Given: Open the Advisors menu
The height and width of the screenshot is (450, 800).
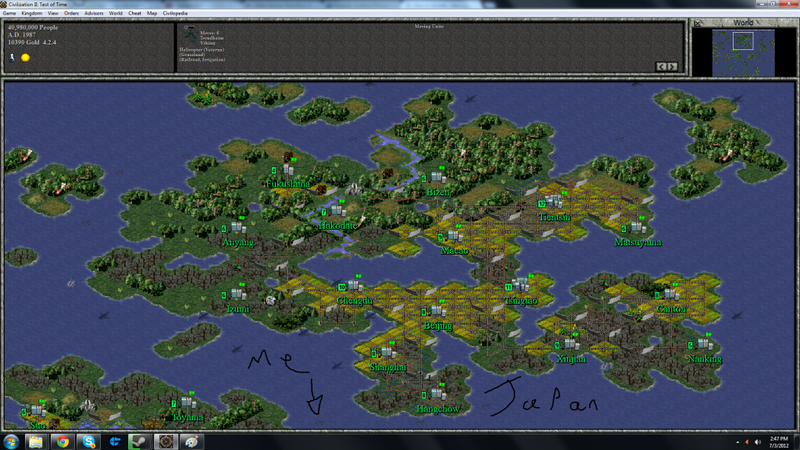Looking at the screenshot, I should [94, 13].
